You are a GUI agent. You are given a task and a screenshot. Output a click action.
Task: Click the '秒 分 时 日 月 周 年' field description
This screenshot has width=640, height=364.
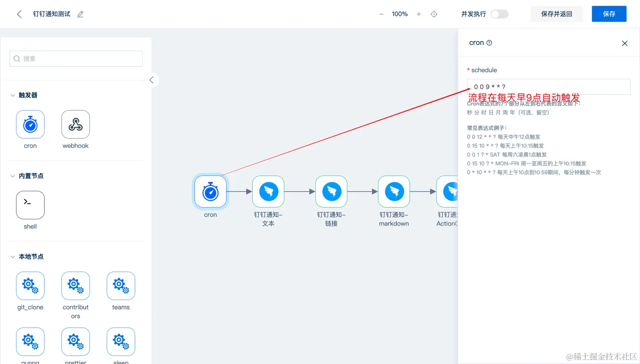point(508,112)
